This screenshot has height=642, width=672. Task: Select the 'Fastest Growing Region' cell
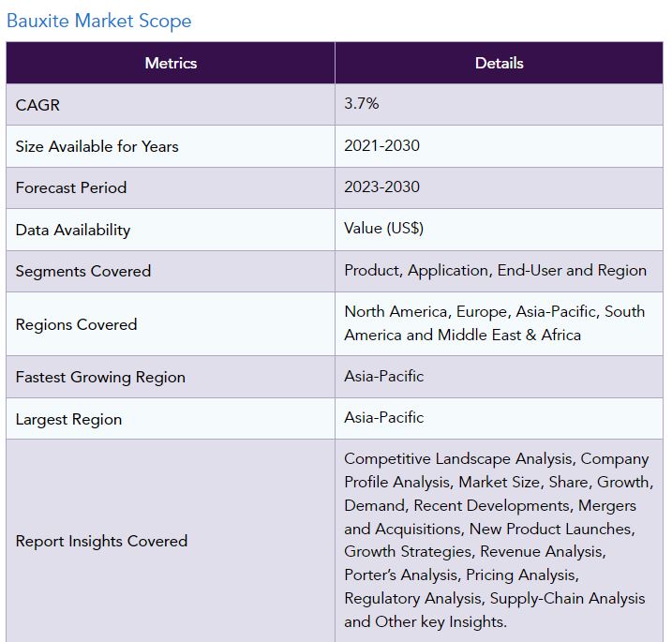(x=171, y=377)
